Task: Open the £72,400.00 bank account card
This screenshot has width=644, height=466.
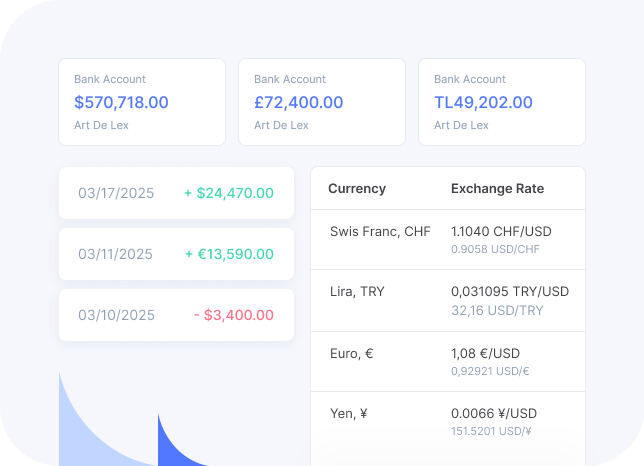Action: pyautogui.click(x=322, y=102)
